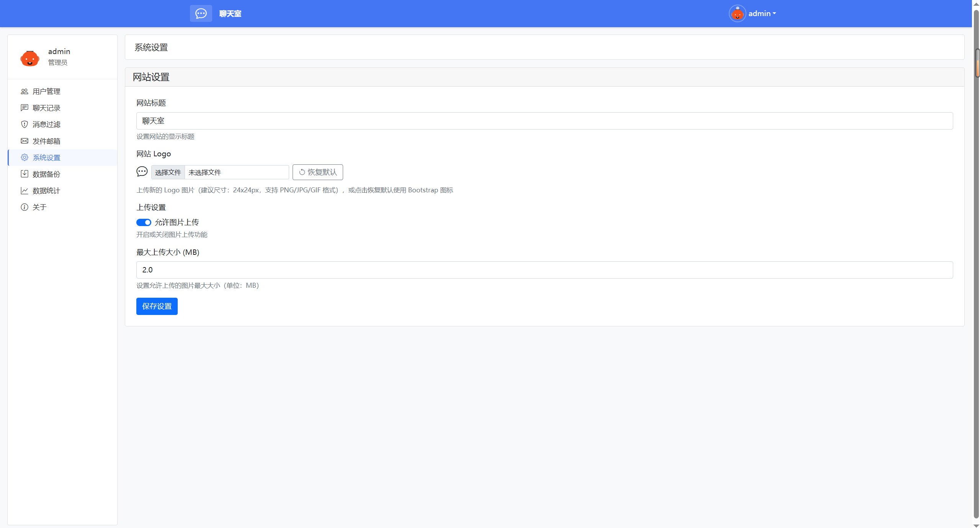This screenshot has width=980, height=528.
Task: Click 选择文件 to upload a logo
Action: pos(168,172)
